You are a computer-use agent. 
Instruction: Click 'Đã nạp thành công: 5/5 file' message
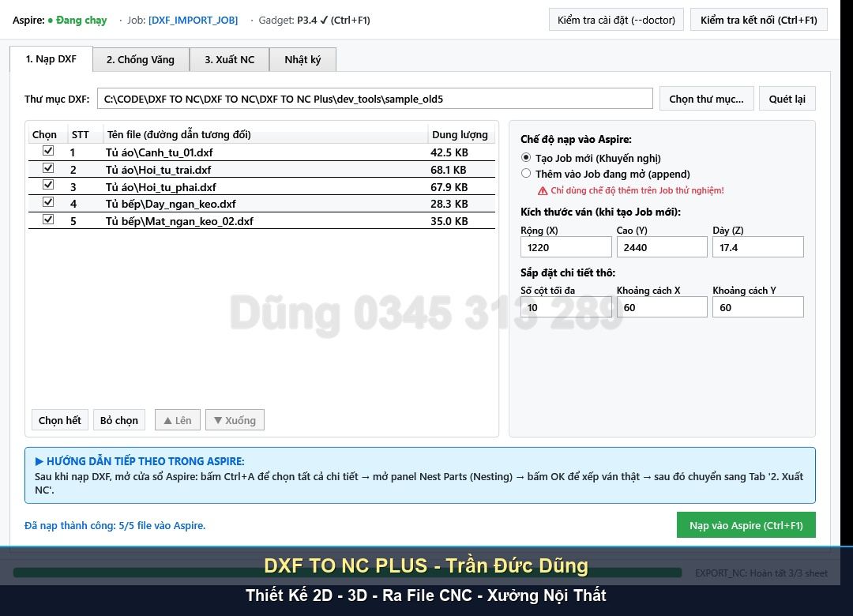(x=115, y=526)
